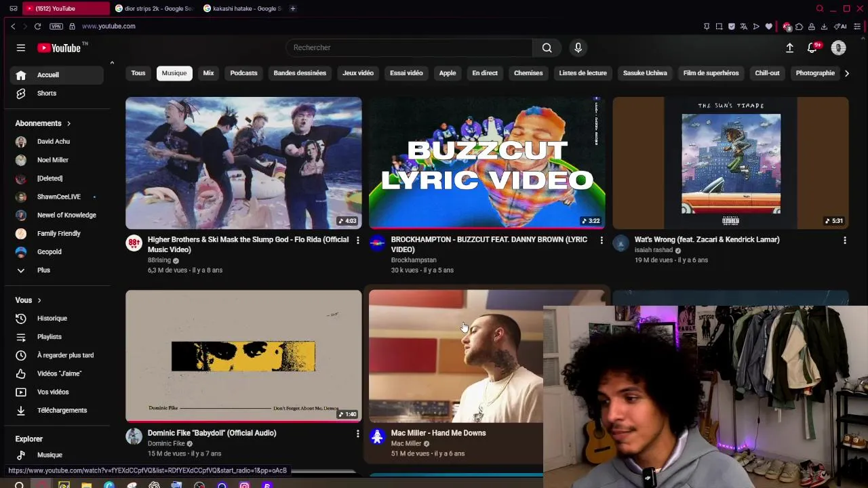Switch to the dior strips 2k tab
The width and height of the screenshot is (868, 488).
(x=154, y=9)
